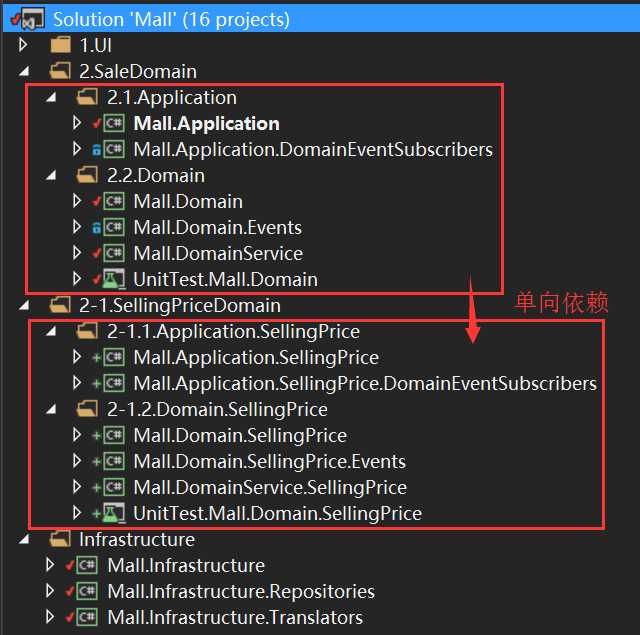
Task: Select the Mall.Domain.SellingPrice.Events project name
Action: [269, 462]
